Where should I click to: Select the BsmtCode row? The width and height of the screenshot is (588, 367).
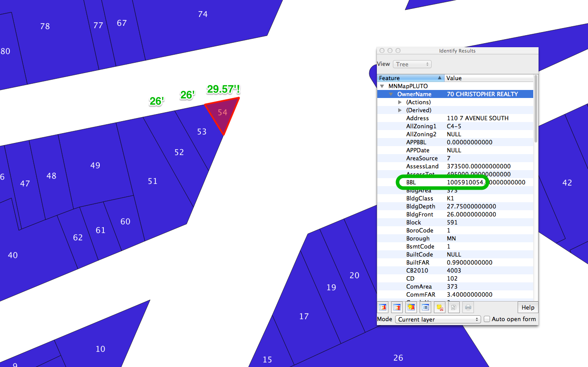(455, 246)
